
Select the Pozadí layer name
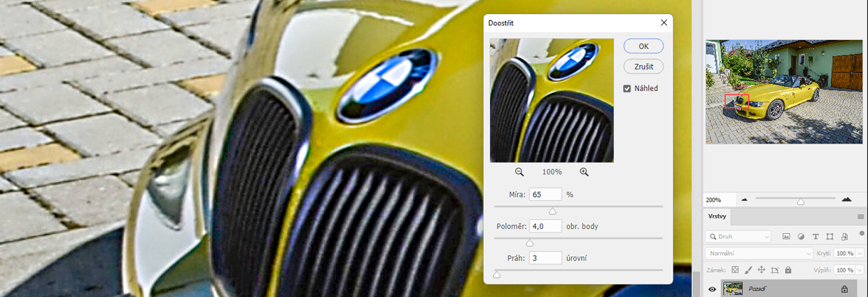click(759, 289)
